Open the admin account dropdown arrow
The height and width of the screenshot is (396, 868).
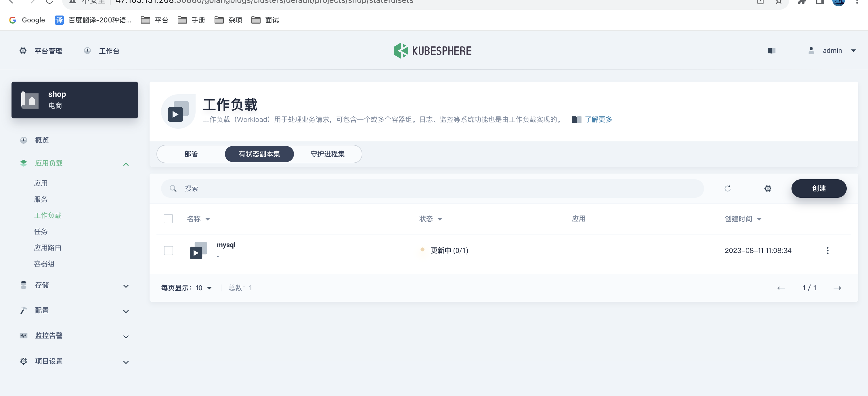(x=854, y=51)
